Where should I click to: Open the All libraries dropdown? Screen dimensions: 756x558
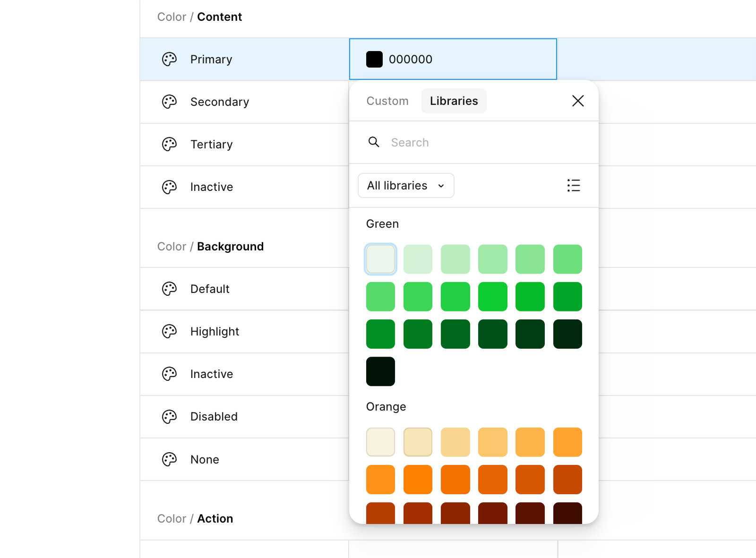click(406, 185)
